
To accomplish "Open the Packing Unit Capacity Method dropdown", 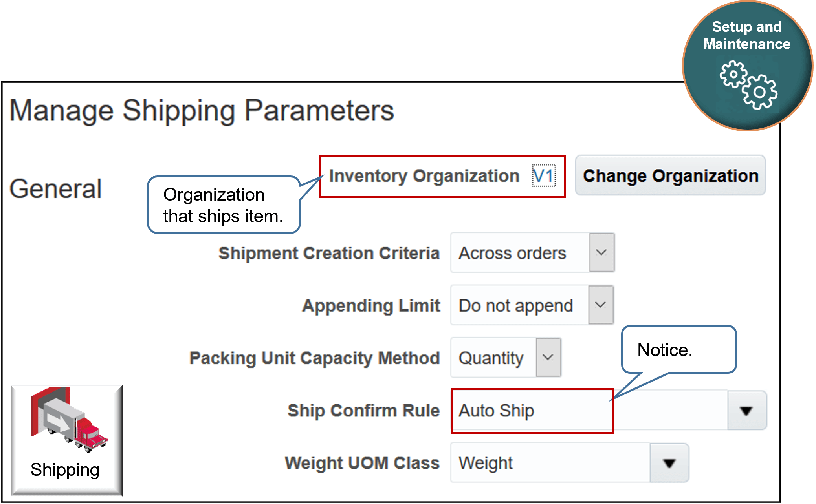I will coord(548,357).
